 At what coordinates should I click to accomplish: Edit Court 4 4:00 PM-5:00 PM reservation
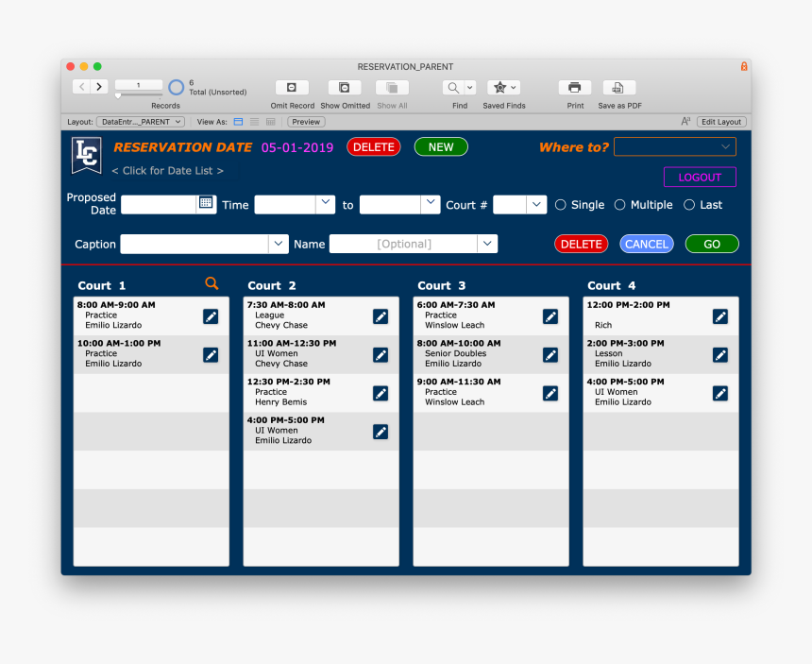click(x=720, y=393)
